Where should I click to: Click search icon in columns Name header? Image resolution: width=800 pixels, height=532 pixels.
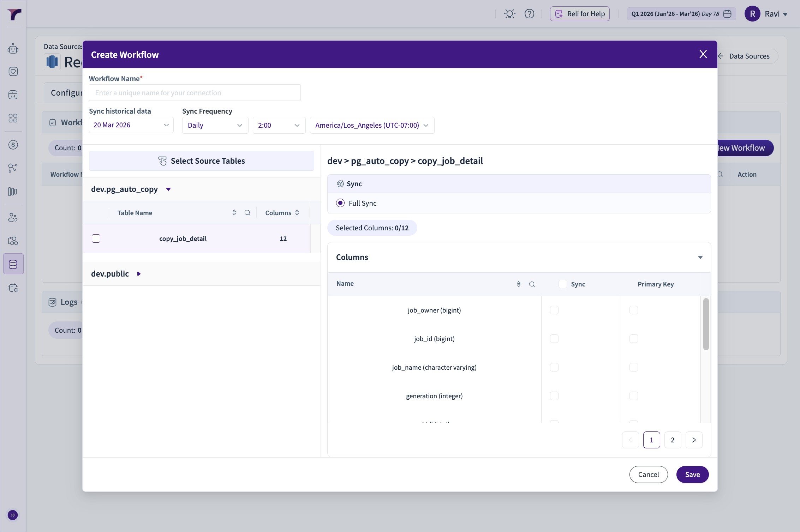532,284
